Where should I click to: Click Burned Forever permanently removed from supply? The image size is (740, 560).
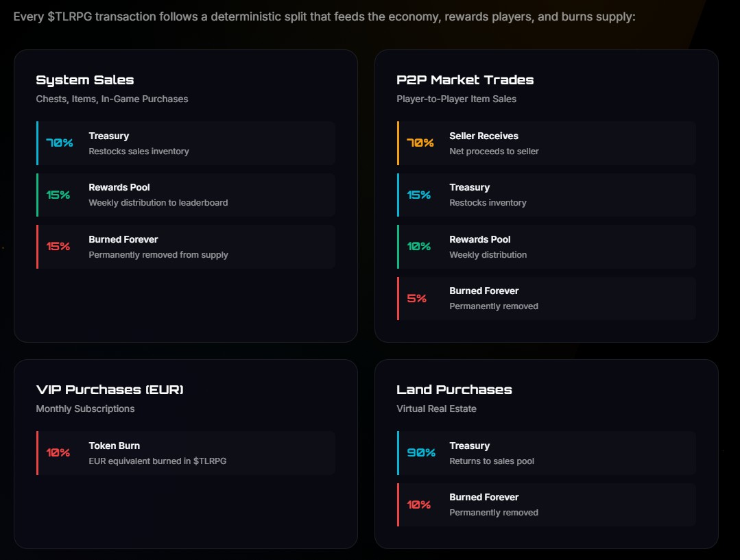(x=186, y=247)
